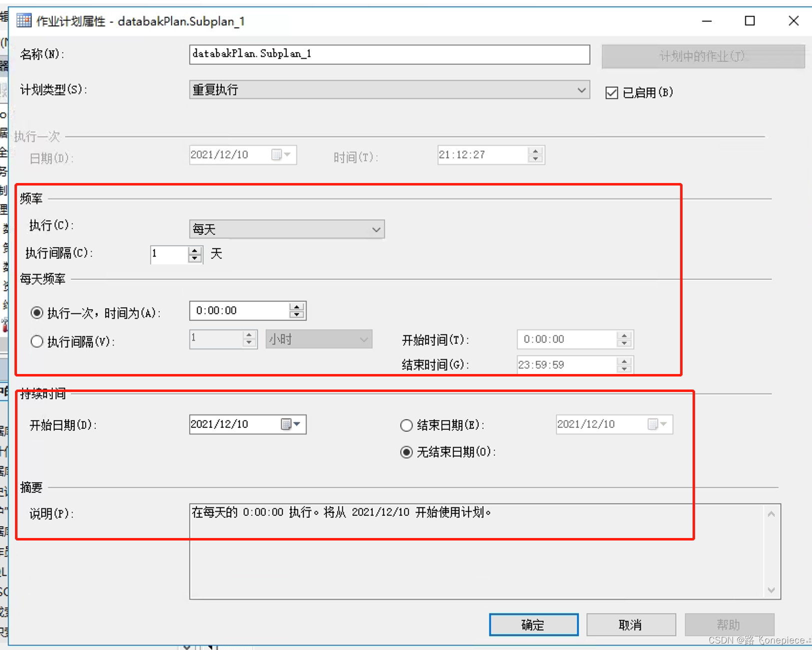Image resolution: width=812 pixels, height=650 pixels.
Task: Increase the hourly 执行间隔(V) spinner
Action: (249, 335)
